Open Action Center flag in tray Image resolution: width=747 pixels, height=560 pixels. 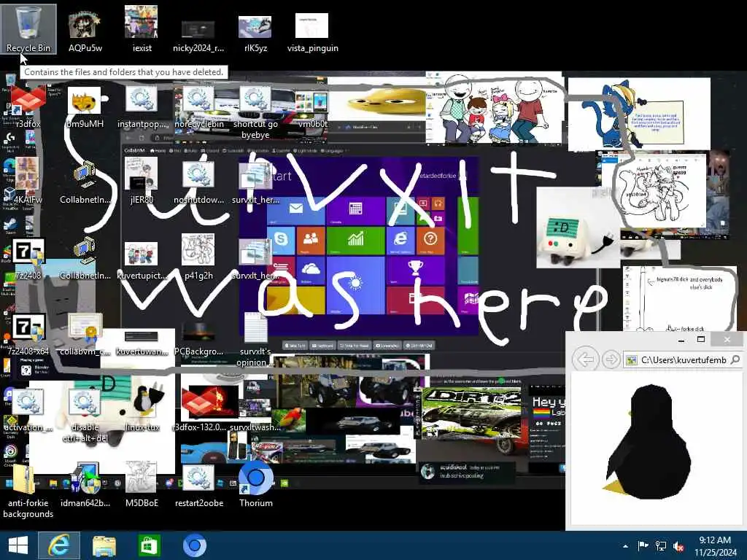click(x=643, y=546)
